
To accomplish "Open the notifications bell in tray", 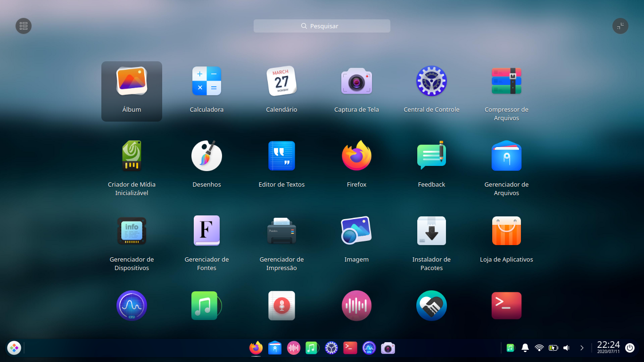I will 525,348.
